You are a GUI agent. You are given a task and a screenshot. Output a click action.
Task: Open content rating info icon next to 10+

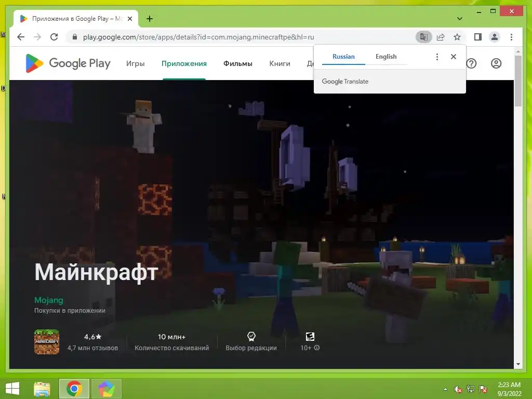tap(317, 348)
